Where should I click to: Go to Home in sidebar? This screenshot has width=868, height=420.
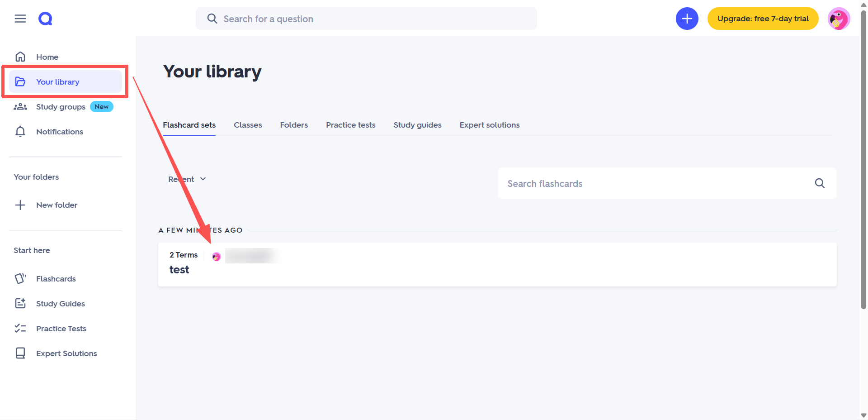pos(66,57)
